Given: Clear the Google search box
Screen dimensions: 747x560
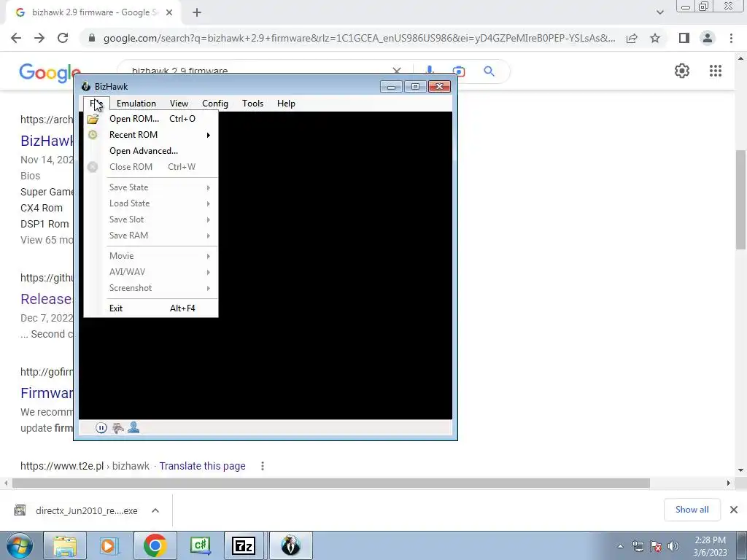Looking at the screenshot, I should pos(397,70).
